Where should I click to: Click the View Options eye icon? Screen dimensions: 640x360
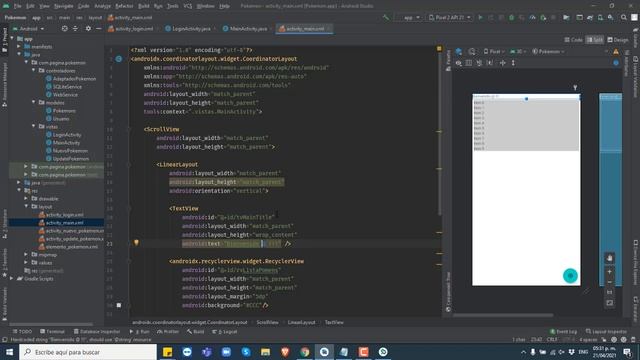(x=458, y=63)
